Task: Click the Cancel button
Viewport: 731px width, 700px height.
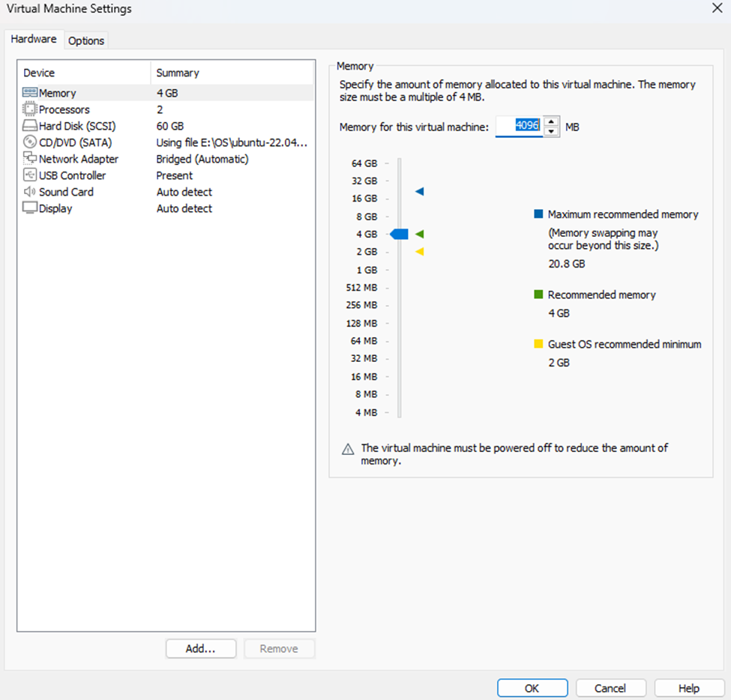Action: (x=610, y=687)
